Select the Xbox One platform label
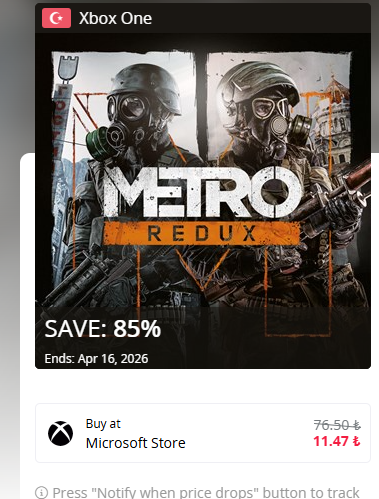This screenshot has height=499, width=379. 115,18
